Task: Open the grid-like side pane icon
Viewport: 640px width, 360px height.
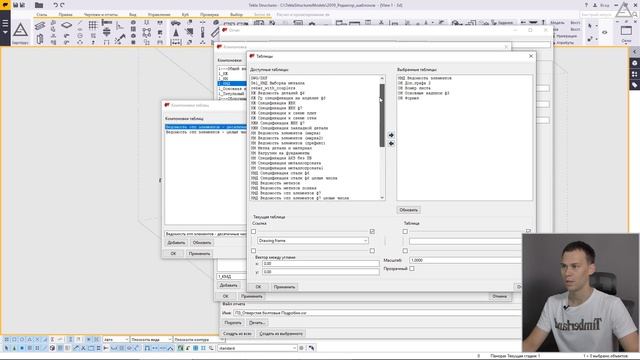Action: click(x=635, y=74)
